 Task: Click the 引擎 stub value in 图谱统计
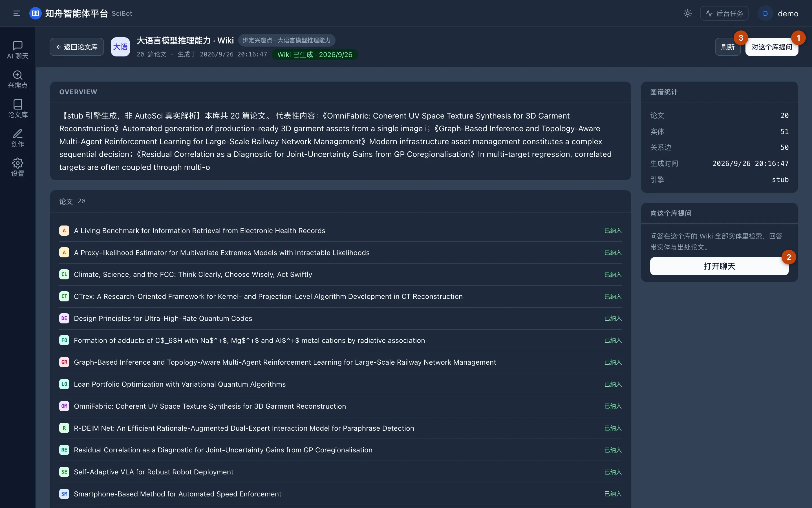780,180
